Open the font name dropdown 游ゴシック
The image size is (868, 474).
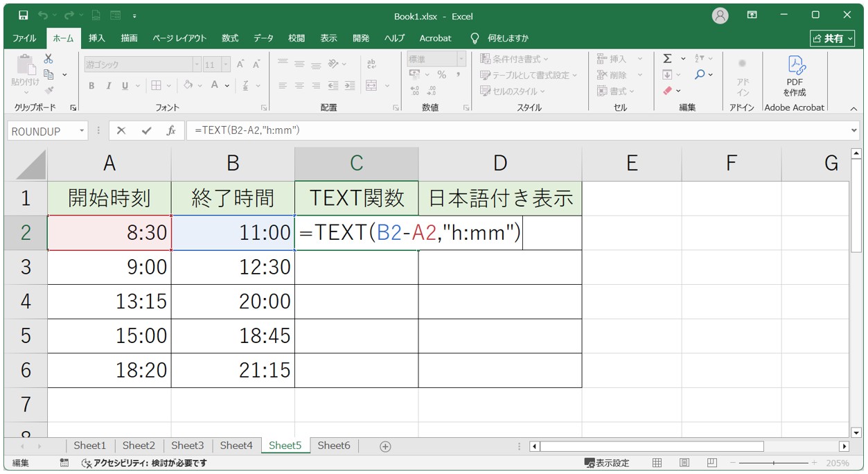(196, 64)
